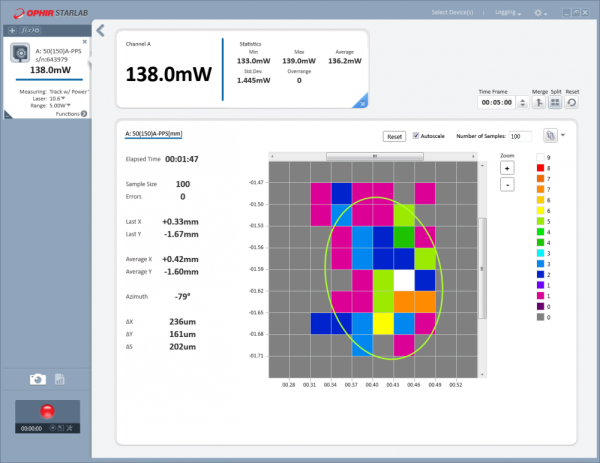Screen dimensions: 600x463
Task: Start recording with the red button
Action: (x=48, y=412)
